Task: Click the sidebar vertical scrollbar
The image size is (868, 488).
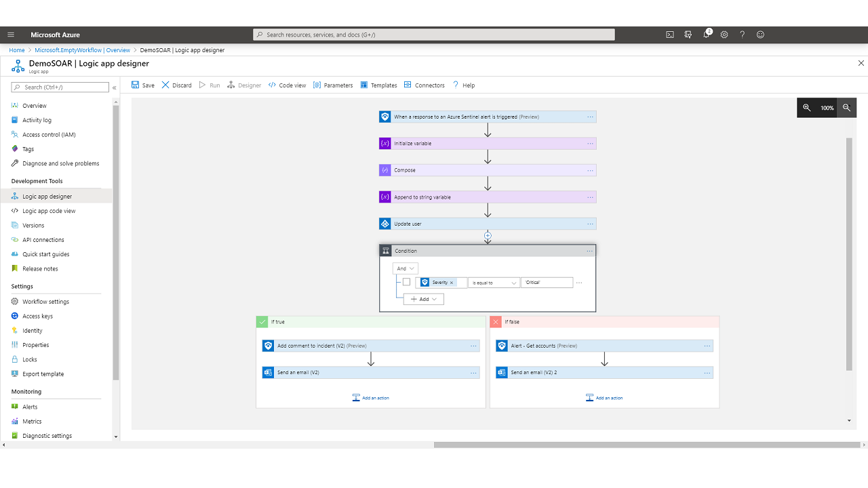Action: (x=116, y=244)
